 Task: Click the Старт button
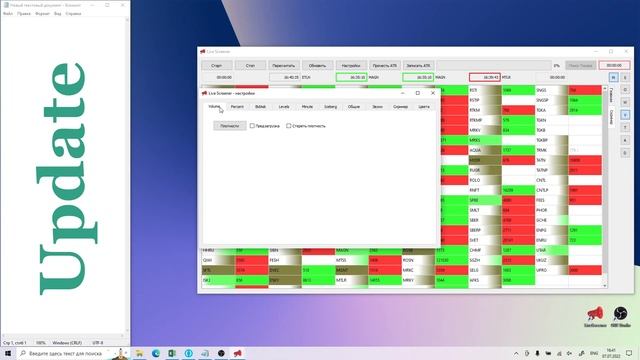pyautogui.click(x=217, y=65)
